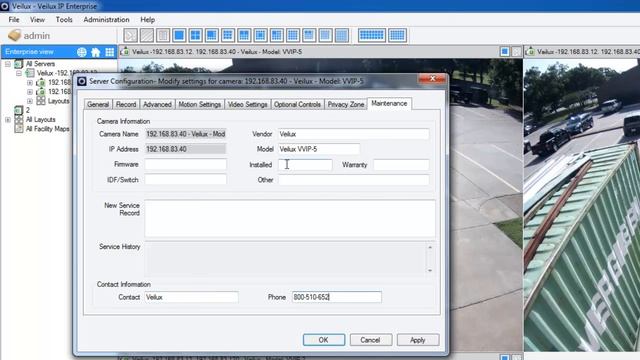This screenshot has width=640, height=360.
Task: Click the first toolbar icon with arrow
Action: pyautogui.click(x=131, y=36)
